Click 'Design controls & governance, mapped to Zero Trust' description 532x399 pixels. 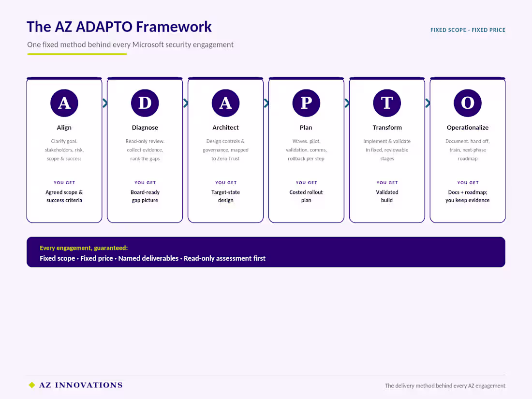[226, 150]
